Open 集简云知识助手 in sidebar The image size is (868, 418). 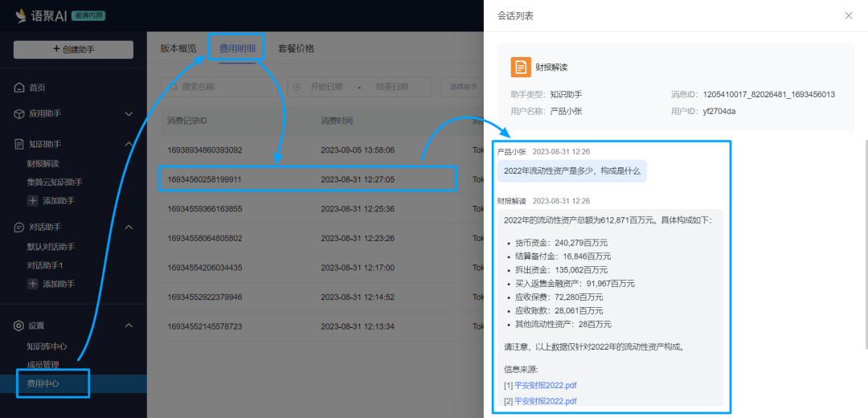[55, 182]
